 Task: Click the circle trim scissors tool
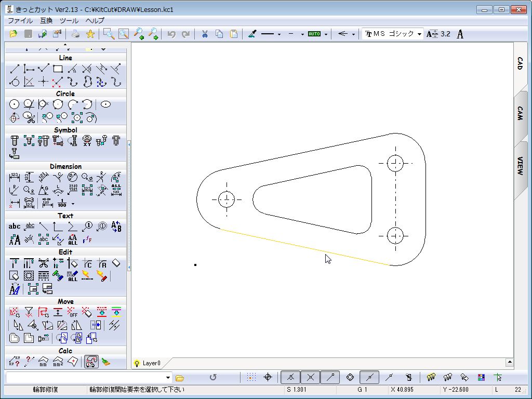click(29, 118)
